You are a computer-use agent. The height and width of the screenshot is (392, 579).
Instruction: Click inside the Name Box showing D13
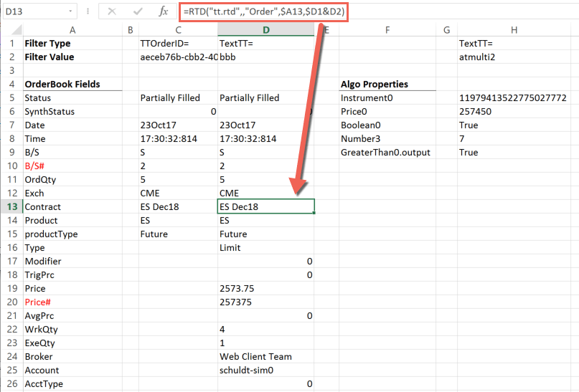click(35, 11)
